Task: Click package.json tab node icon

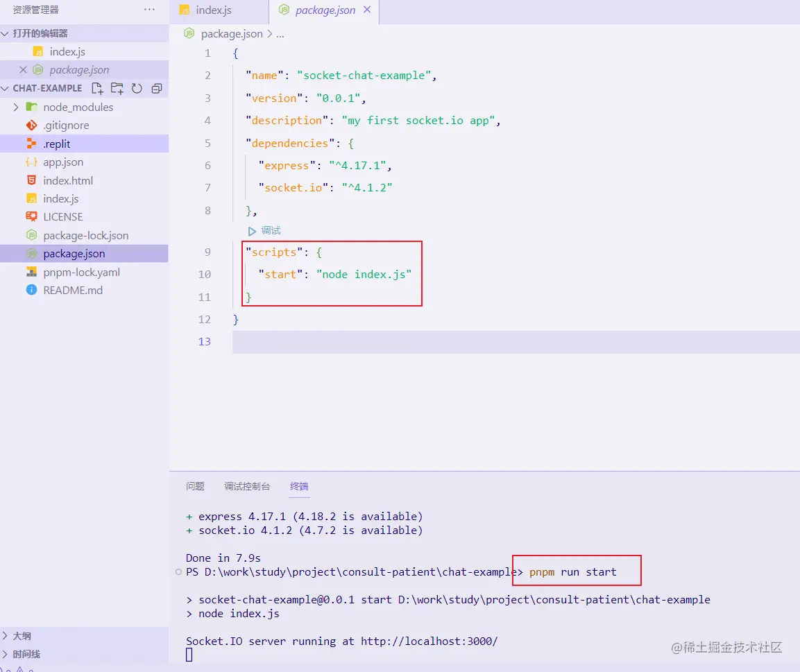Action: 284,10
